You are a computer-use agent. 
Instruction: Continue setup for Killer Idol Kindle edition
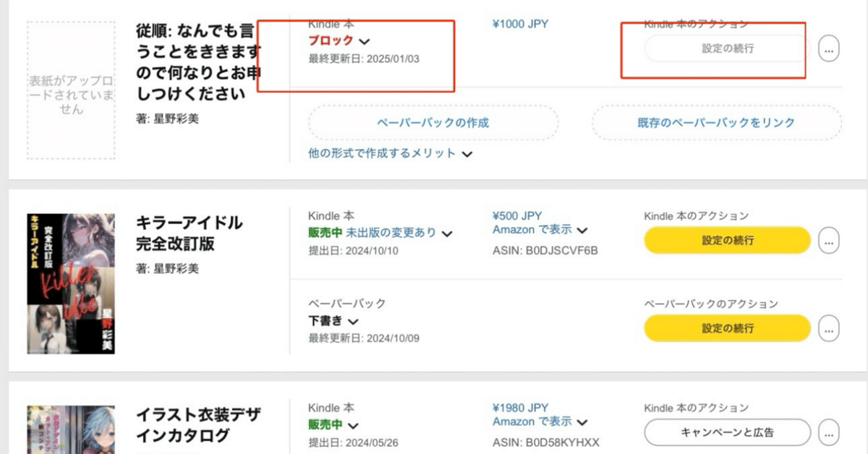pyautogui.click(x=727, y=240)
